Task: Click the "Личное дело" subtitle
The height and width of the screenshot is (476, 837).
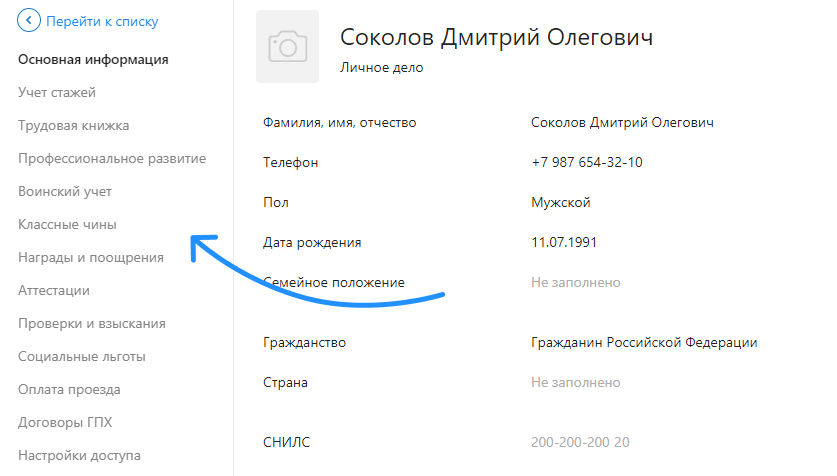Action: [x=382, y=68]
